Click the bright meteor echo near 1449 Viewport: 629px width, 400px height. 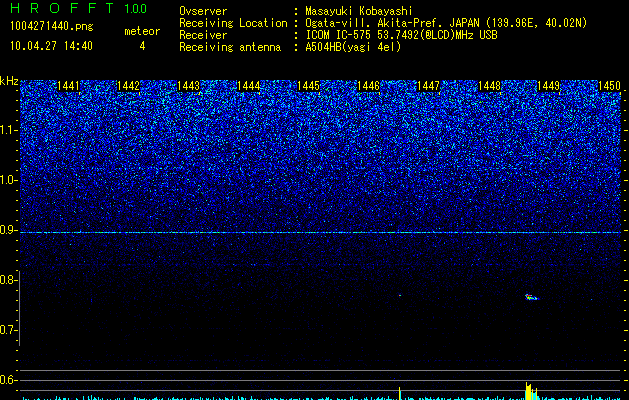(x=532, y=297)
